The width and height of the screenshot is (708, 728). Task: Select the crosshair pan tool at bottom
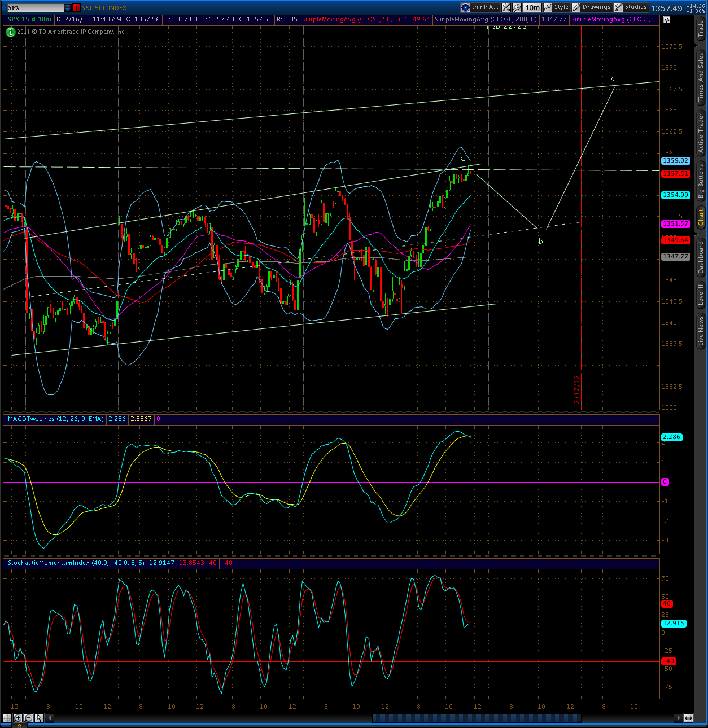(7, 718)
